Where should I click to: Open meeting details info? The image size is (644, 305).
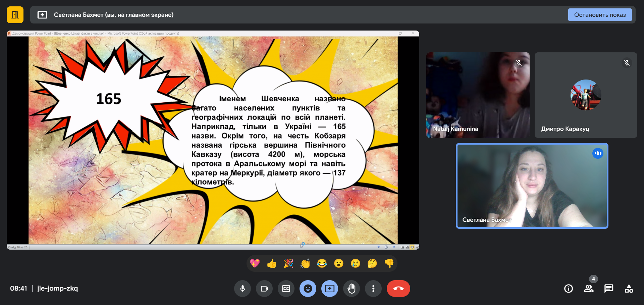tap(569, 289)
